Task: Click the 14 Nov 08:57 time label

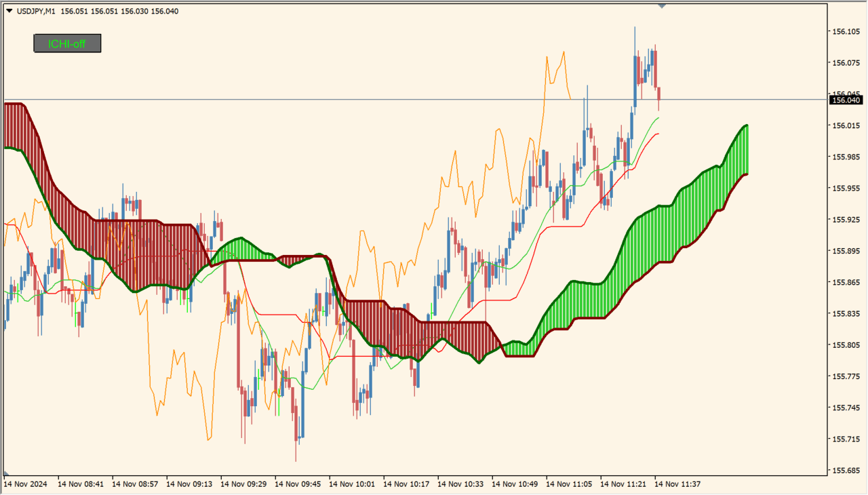Action: coord(135,484)
